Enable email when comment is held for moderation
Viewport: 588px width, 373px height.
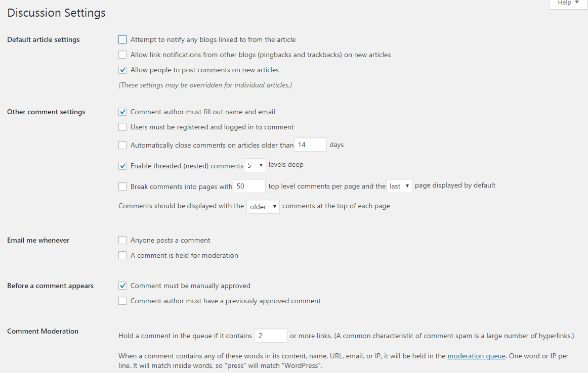tap(122, 255)
